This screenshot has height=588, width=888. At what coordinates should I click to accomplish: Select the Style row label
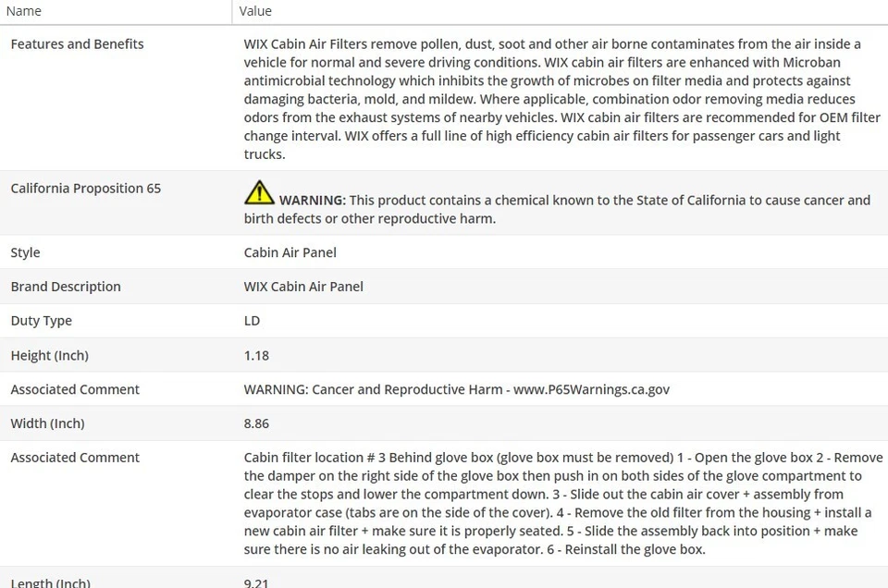(25, 252)
